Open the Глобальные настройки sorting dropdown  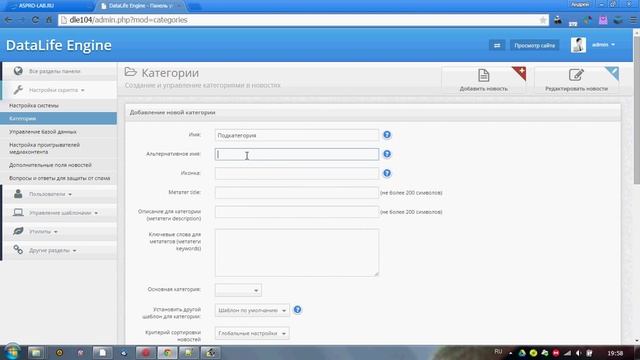[x=252, y=333]
